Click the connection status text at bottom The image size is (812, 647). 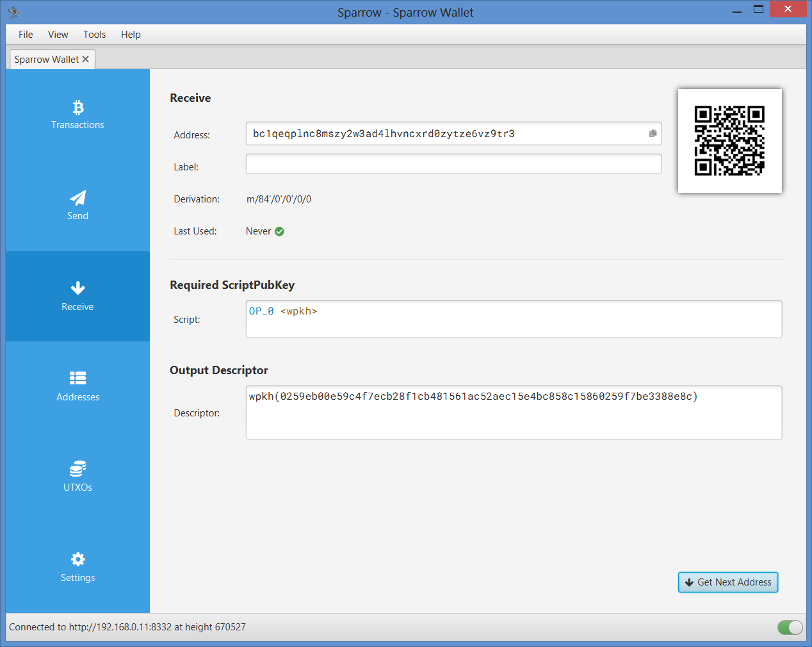tap(127, 627)
